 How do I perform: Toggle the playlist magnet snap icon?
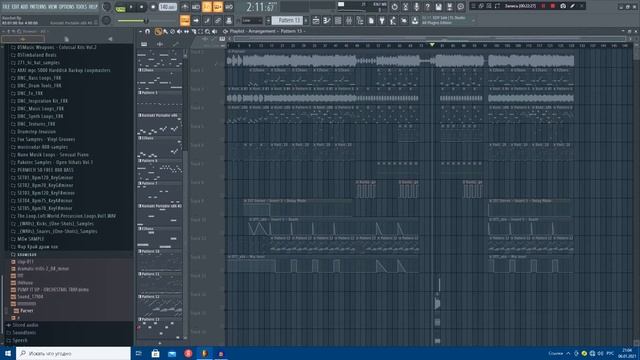coord(147,31)
